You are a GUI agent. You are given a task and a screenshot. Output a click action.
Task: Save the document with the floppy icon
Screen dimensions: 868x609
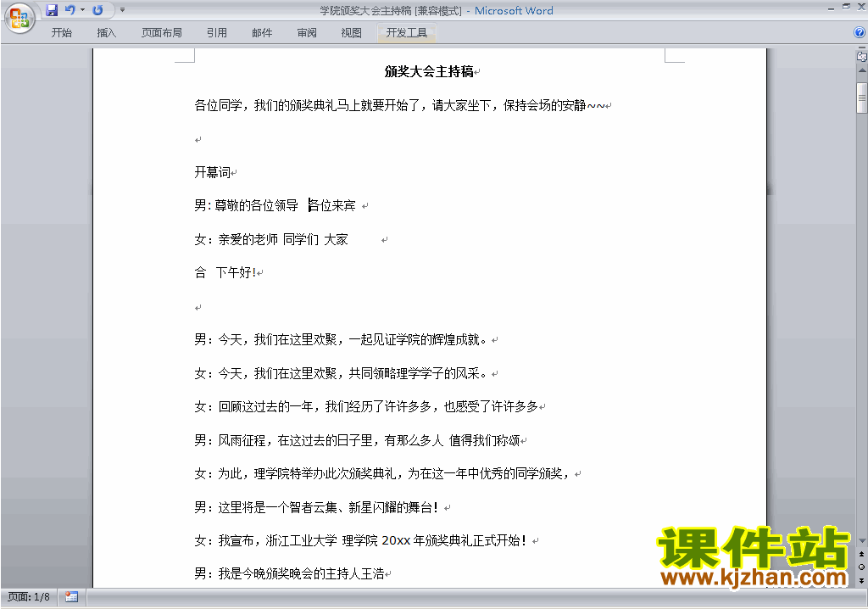[x=52, y=10]
